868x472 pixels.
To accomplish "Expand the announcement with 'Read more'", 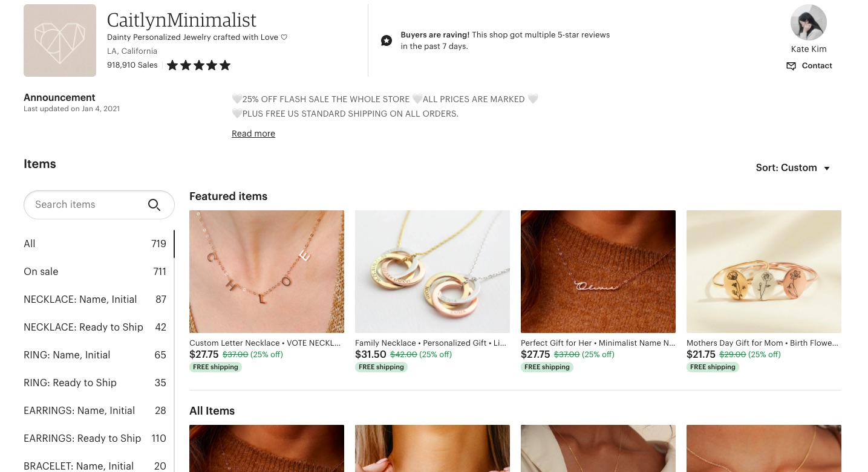I will 253,134.
